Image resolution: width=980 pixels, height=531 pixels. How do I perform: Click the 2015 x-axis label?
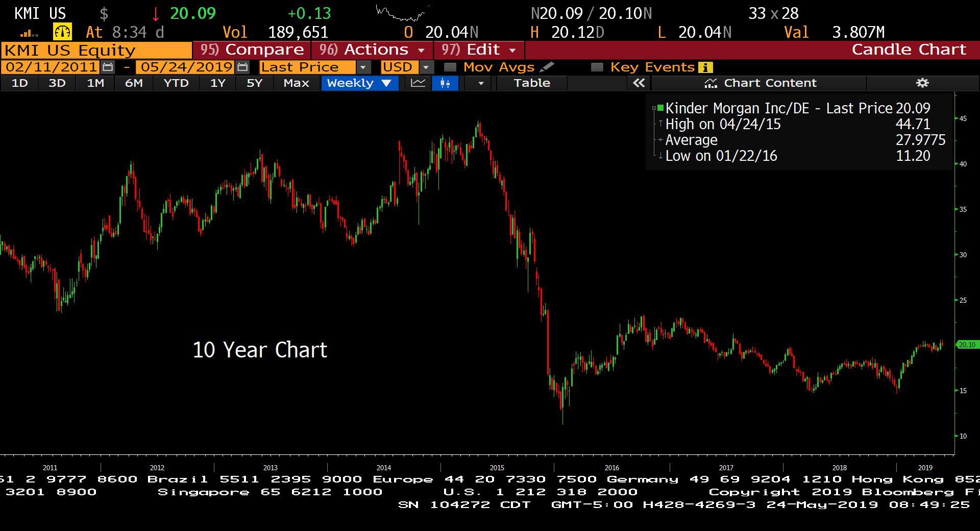click(x=497, y=468)
